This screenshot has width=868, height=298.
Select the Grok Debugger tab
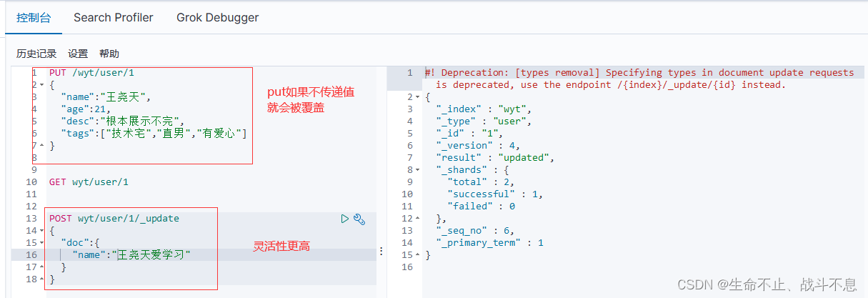point(218,17)
